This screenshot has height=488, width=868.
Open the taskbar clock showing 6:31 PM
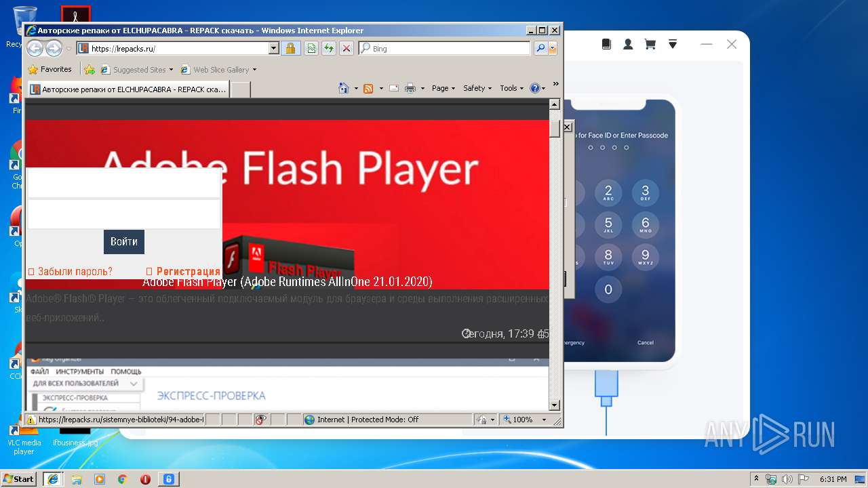[833, 479]
